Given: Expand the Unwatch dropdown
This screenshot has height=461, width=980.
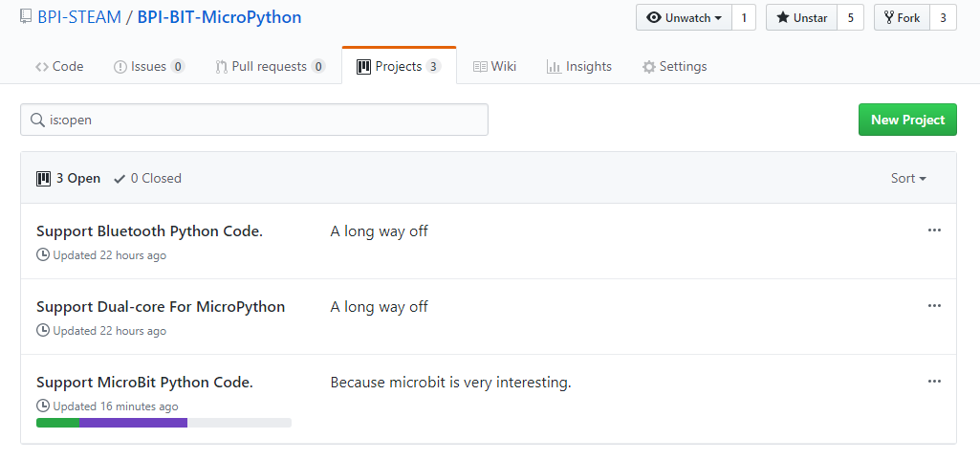Looking at the screenshot, I should click(684, 18).
